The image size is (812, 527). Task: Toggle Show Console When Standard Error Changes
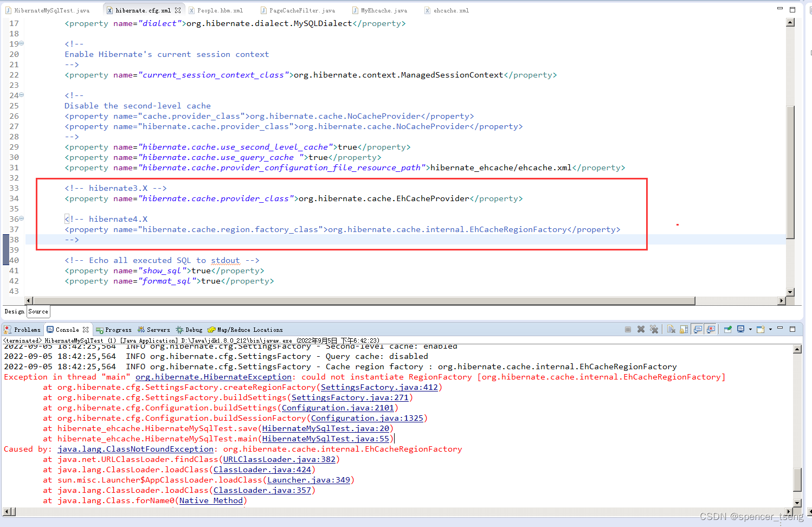point(710,329)
